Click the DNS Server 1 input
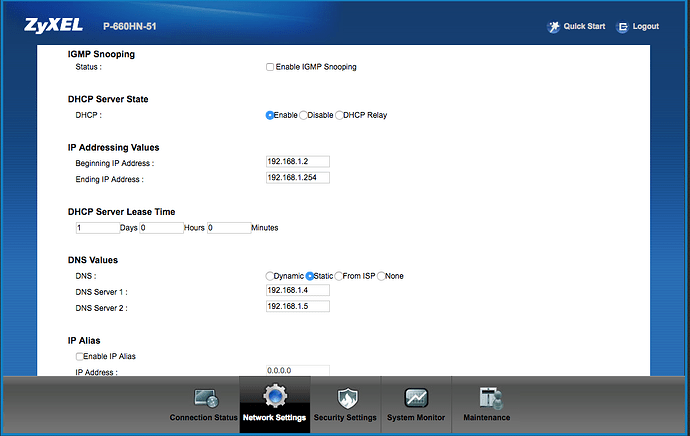 [x=297, y=290]
